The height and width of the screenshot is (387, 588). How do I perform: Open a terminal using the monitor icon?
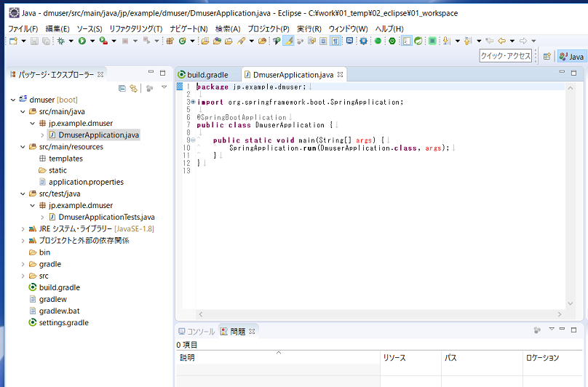(x=349, y=41)
